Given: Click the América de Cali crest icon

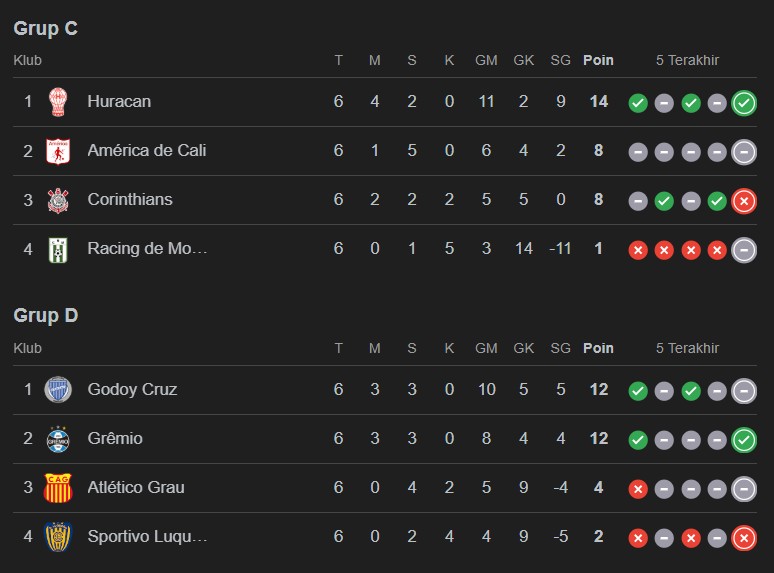Looking at the screenshot, I should click(58, 151).
